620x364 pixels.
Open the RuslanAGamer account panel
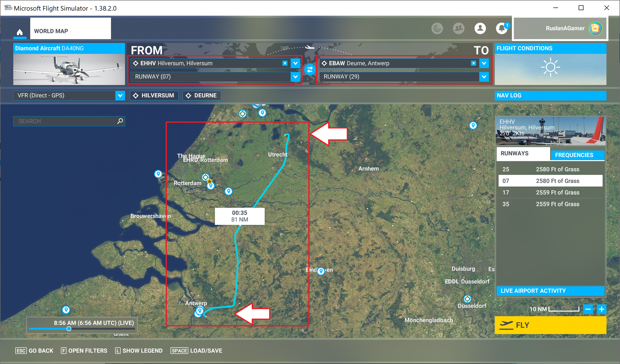[560, 28]
